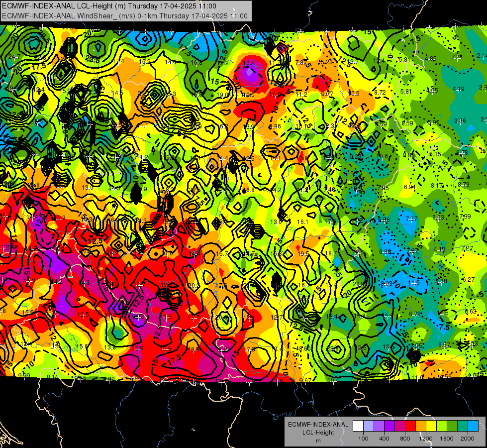Click the map value 3.36
Image resolution: width=487 pixels, height=448 pixels.
pyautogui.click(x=460, y=120)
